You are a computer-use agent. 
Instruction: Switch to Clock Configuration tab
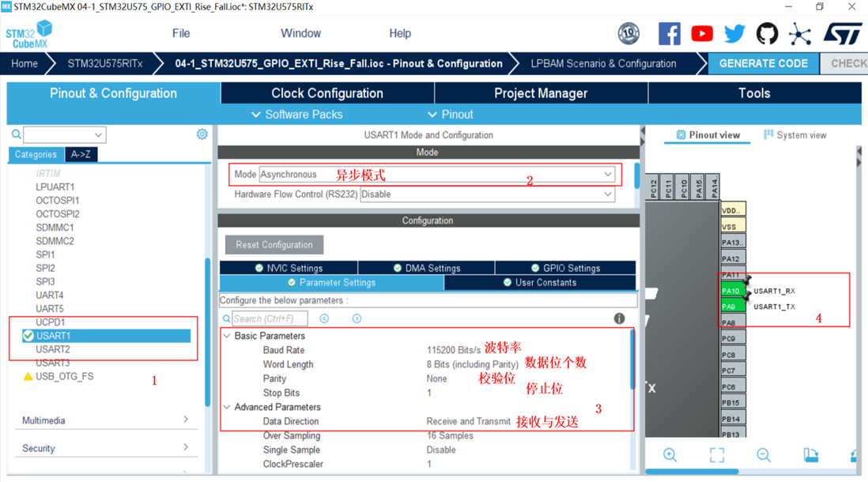point(327,93)
